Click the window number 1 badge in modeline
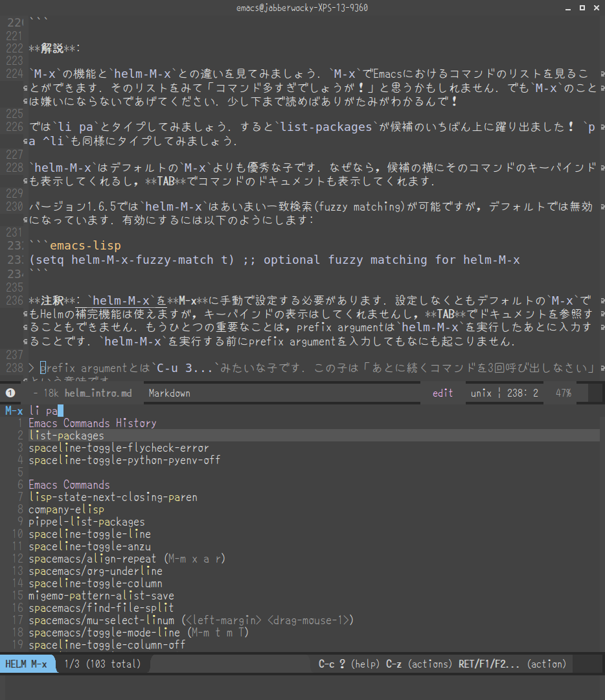This screenshot has height=700, width=605. tap(10, 392)
